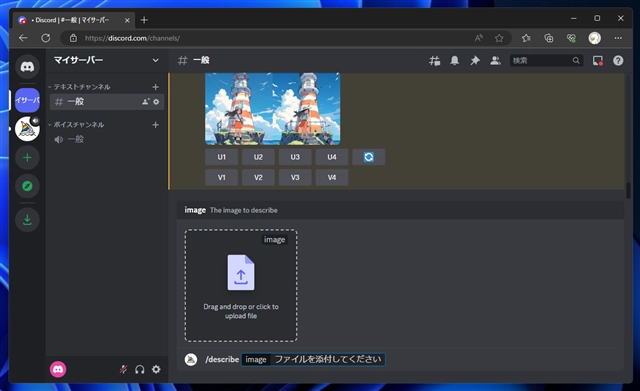Select the マイサーバー server icon

coord(27,100)
